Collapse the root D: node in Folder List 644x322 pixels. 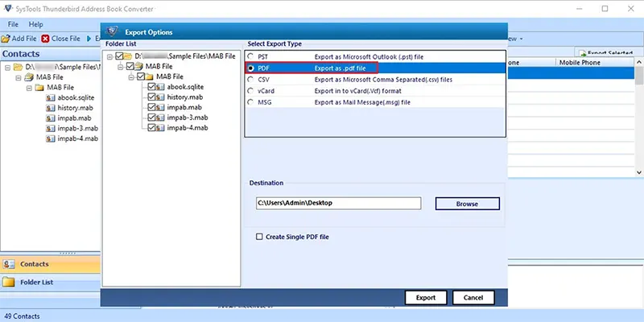pyautogui.click(x=109, y=56)
